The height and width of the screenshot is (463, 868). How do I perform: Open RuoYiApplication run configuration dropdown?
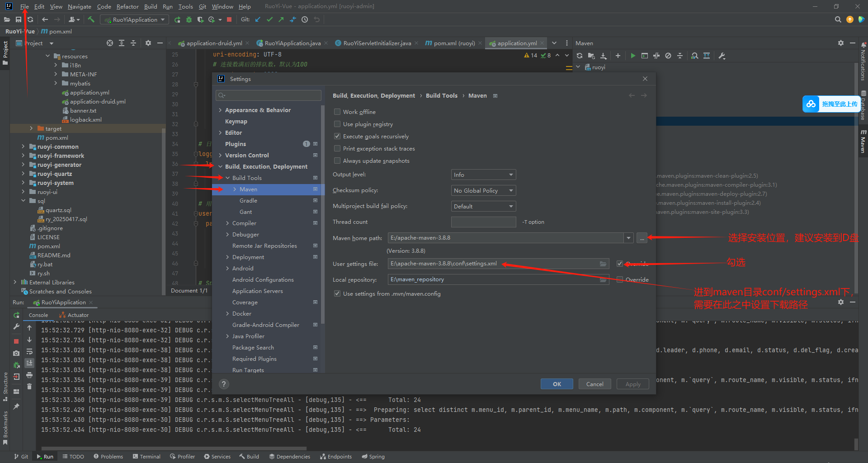click(135, 19)
